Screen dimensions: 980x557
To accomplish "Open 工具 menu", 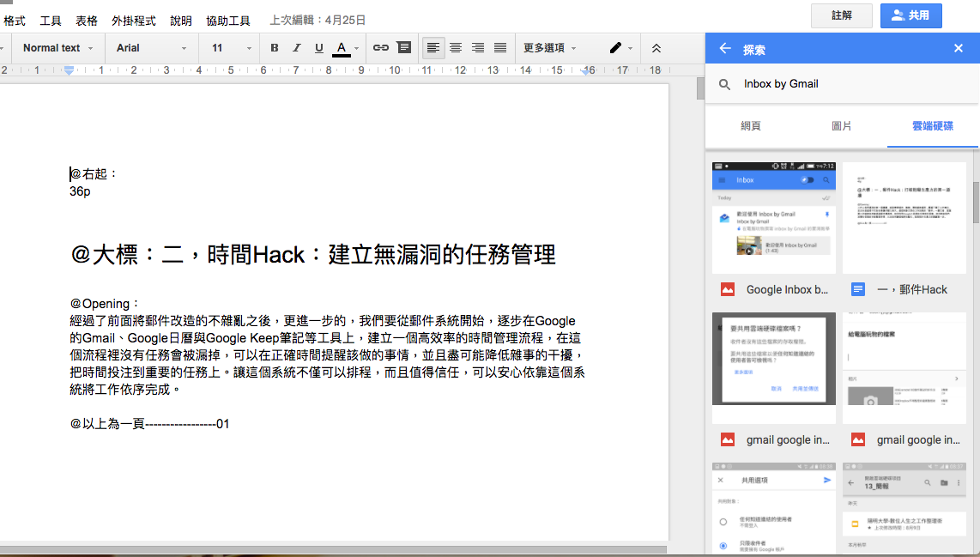I will 51,21.
